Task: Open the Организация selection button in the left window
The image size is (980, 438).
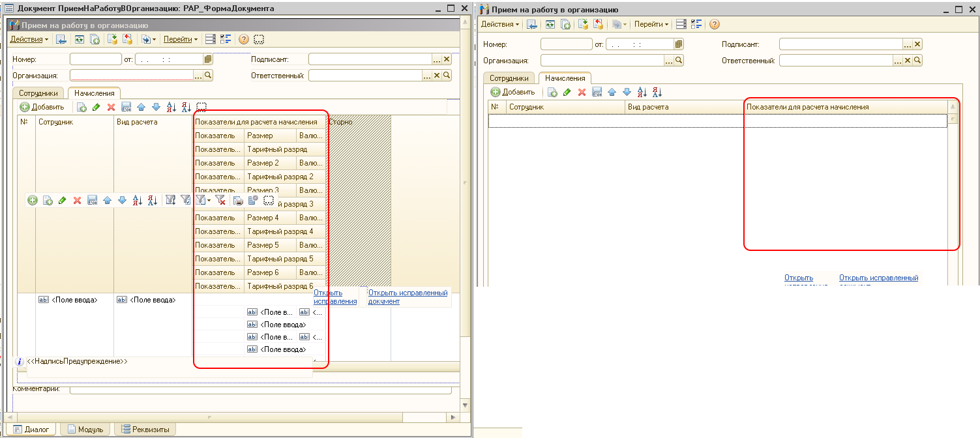Action: point(198,75)
